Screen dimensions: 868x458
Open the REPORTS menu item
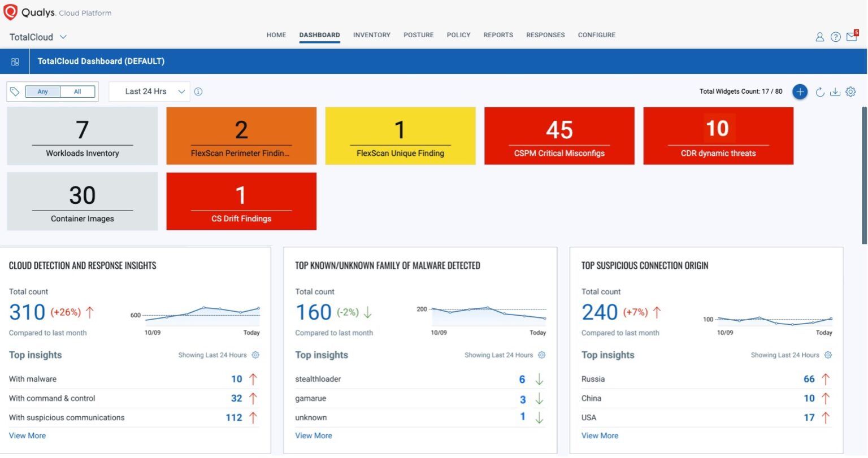498,34
